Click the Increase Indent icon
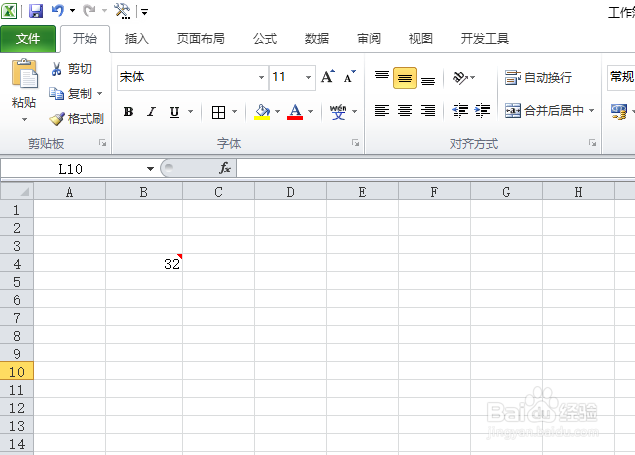This screenshot has width=635, height=455. (482, 110)
